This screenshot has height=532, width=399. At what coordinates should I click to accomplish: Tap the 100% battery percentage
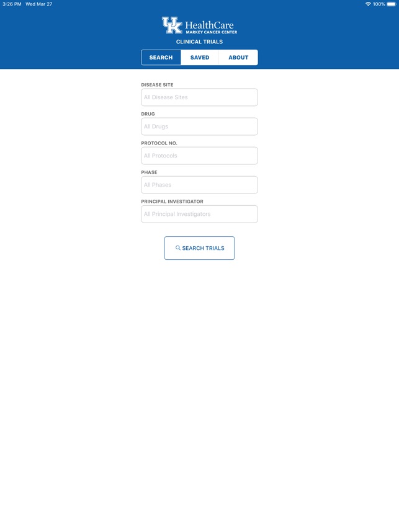coord(379,4)
